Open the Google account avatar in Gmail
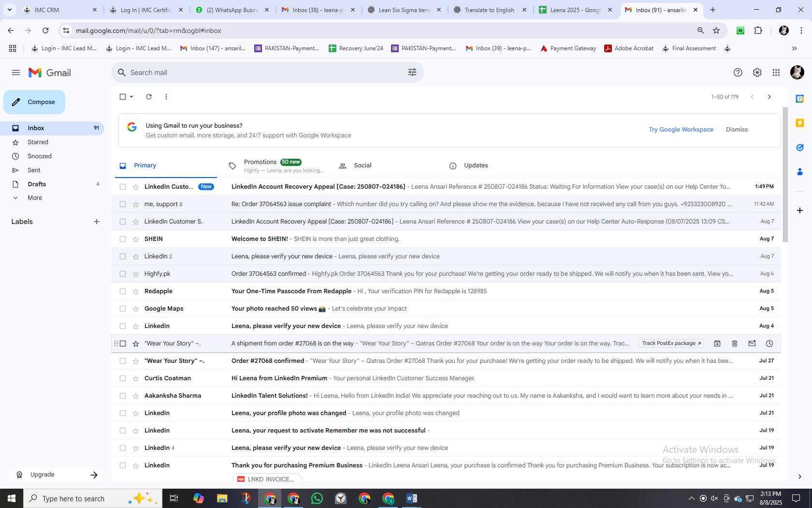The width and height of the screenshot is (812, 508). (797, 73)
